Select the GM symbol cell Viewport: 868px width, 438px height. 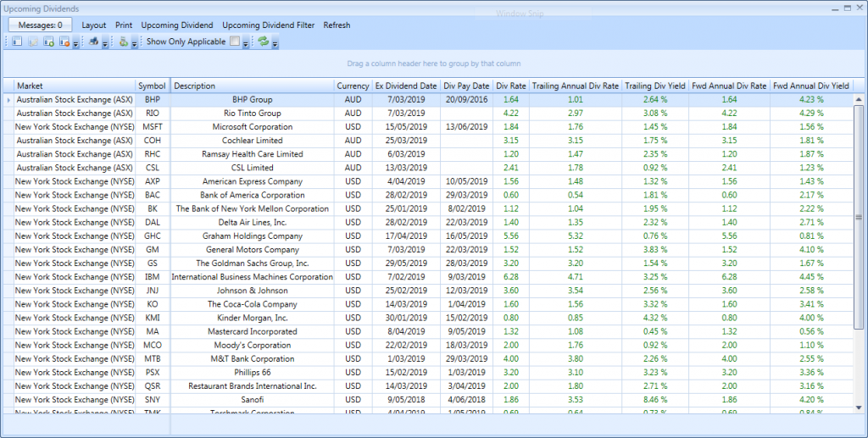[153, 249]
